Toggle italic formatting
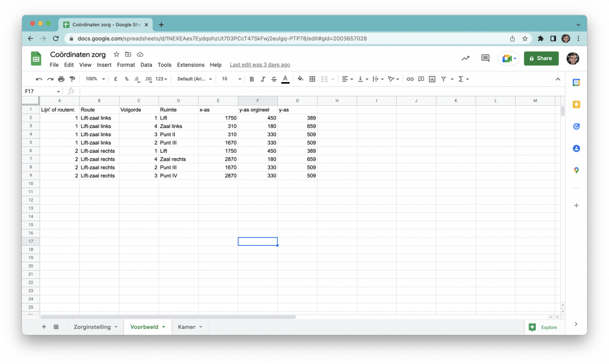The image size is (609, 364). pos(263,79)
